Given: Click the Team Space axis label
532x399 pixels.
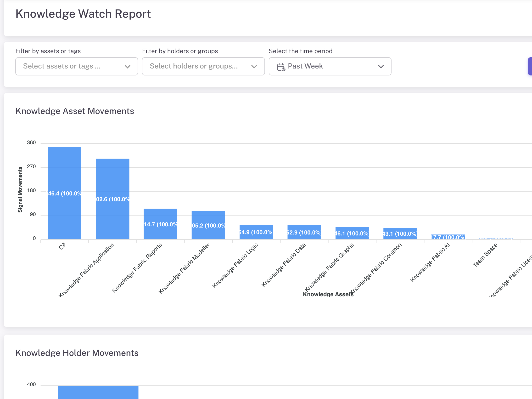Looking at the screenshot, I should point(485,255).
